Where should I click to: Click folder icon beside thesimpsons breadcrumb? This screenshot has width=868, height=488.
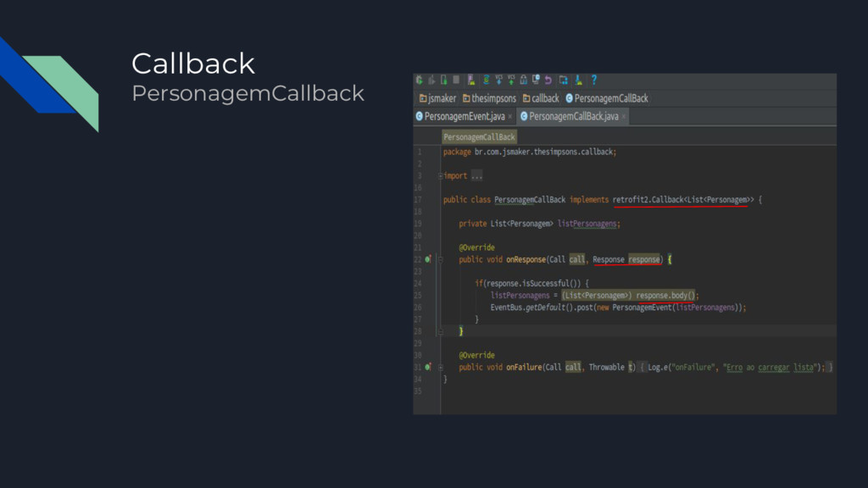click(x=466, y=98)
